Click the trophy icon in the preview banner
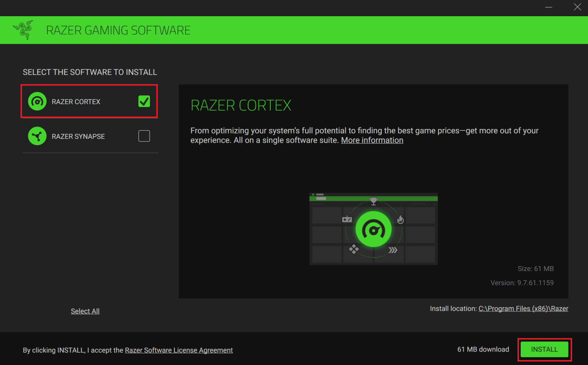 tap(373, 201)
